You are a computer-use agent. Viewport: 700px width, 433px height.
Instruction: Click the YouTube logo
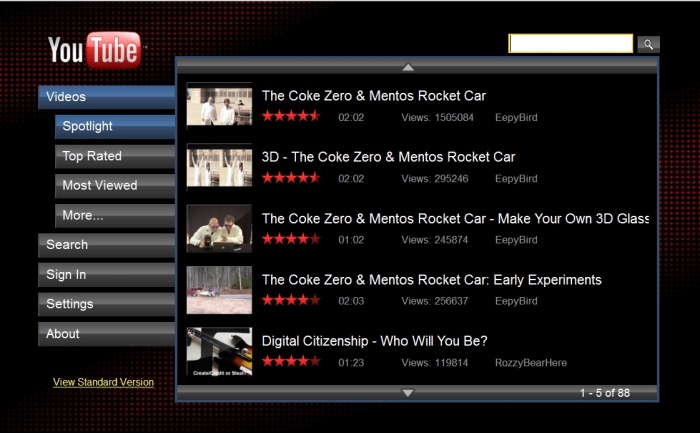click(95, 50)
